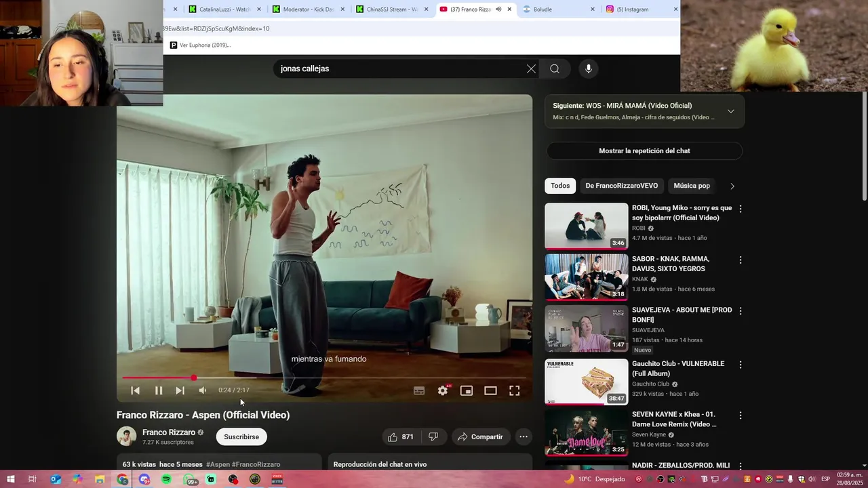This screenshot has height=488, width=868.
Task: Mute the Franco Rizzaro tab audio icon
Action: (498, 9)
